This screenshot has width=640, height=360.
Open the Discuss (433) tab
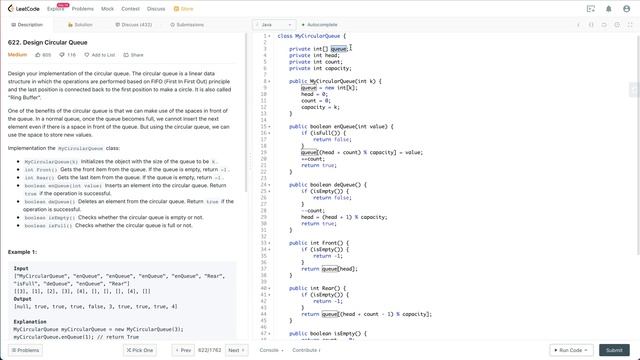[x=133, y=25]
